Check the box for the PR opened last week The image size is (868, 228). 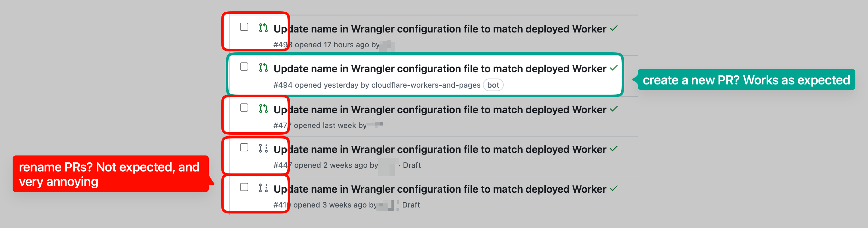click(x=244, y=108)
